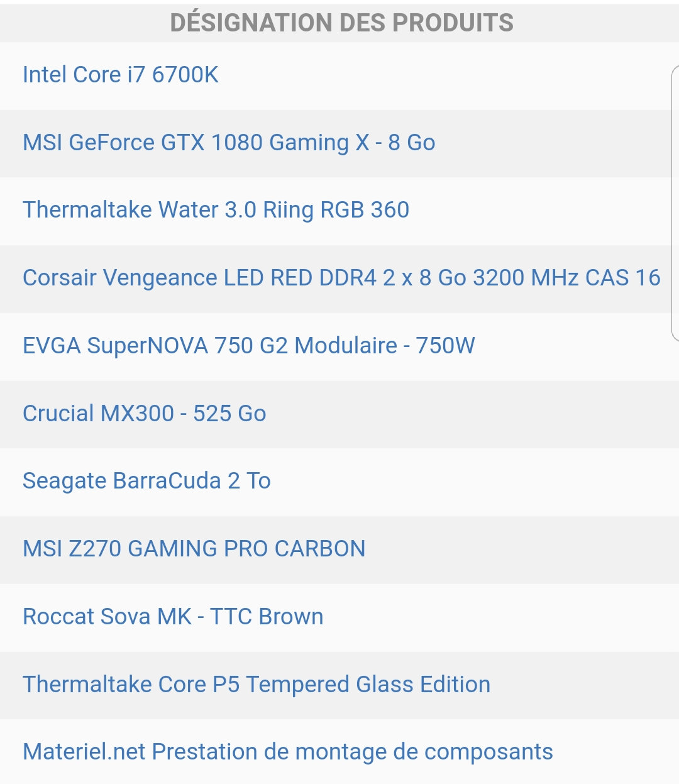Viewport: 679px width, 784px height.
Task: Select the table row for the Crucial SSD
Action: (440, 414)
